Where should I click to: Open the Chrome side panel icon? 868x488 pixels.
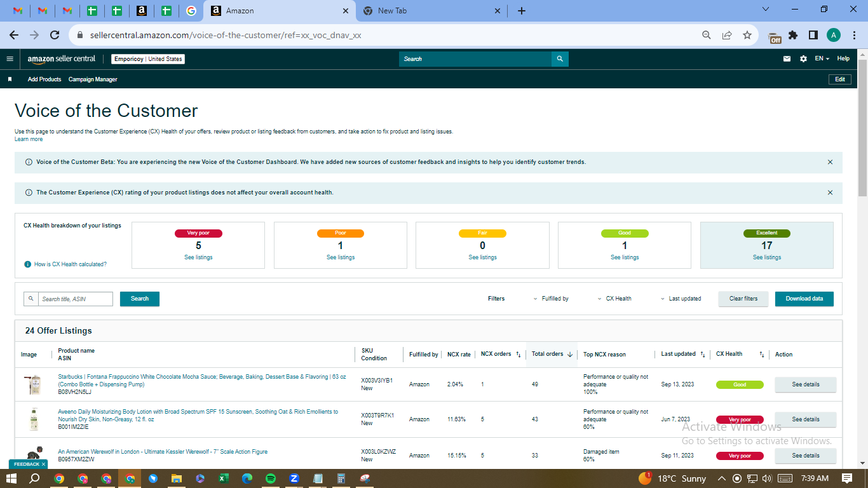click(x=813, y=36)
